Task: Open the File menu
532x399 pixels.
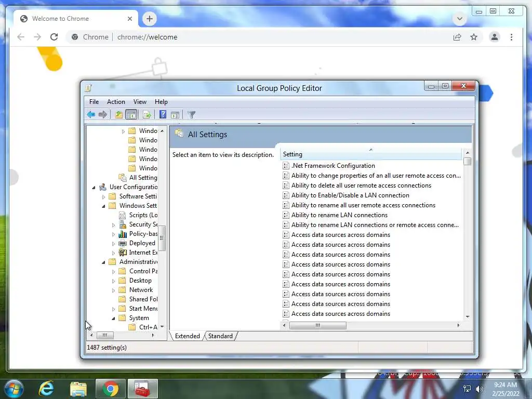Action: tap(94, 102)
